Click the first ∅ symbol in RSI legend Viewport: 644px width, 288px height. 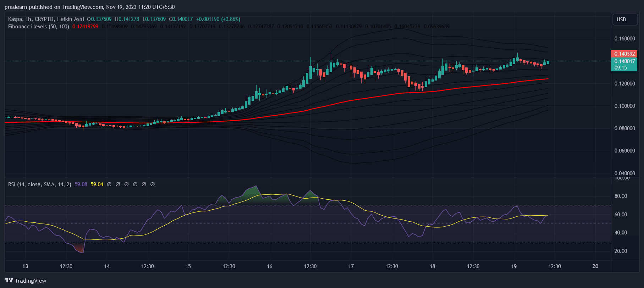pyautogui.click(x=109, y=184)
